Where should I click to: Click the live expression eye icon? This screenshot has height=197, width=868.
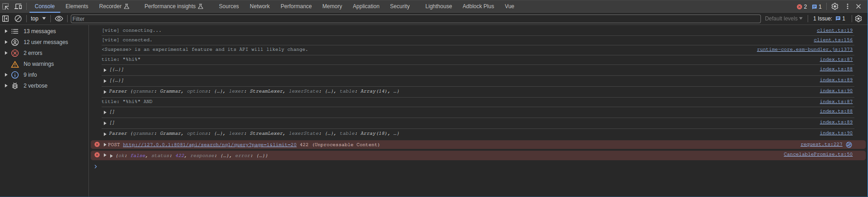pyautogui.click(x=59, y=19)
